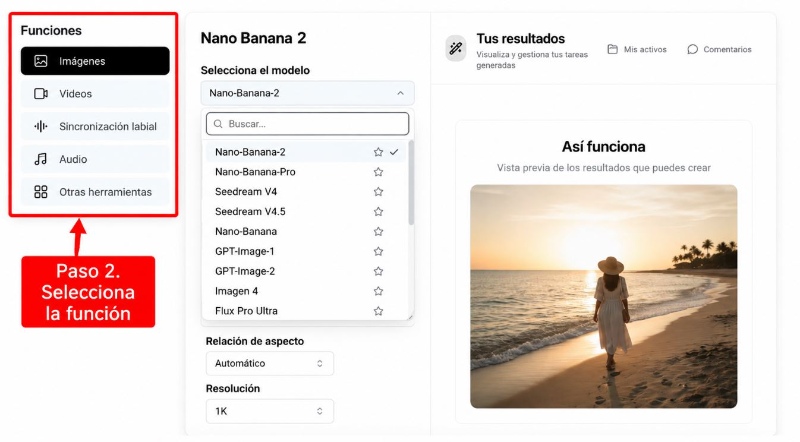Open the Relación de aspecto Automático dropdown
800x442 pixels.
(269, 363)
